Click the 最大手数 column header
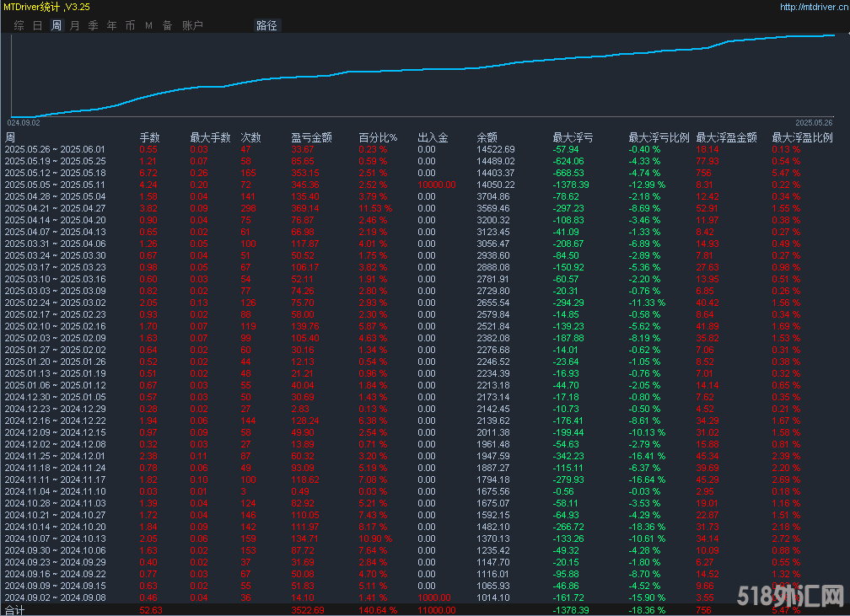850x616 pixels. pyautogui.click(x=210, y=137)
